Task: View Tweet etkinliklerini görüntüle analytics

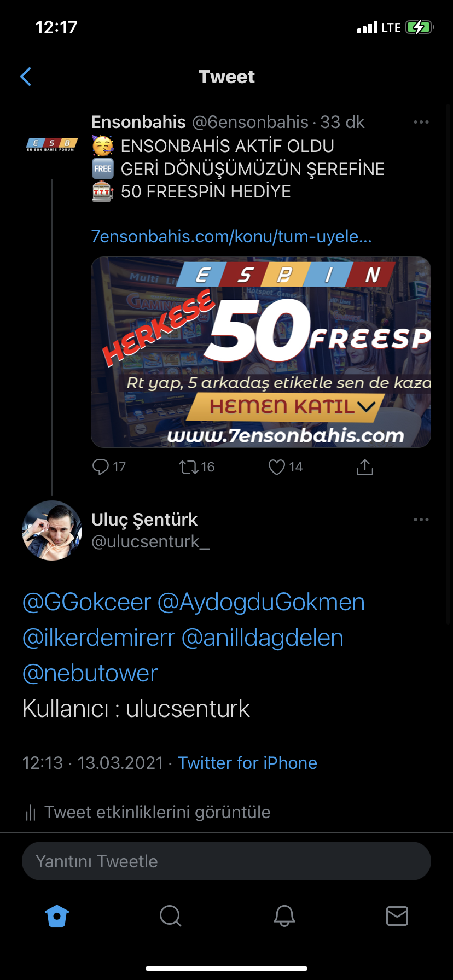Action: click(148, 813)
